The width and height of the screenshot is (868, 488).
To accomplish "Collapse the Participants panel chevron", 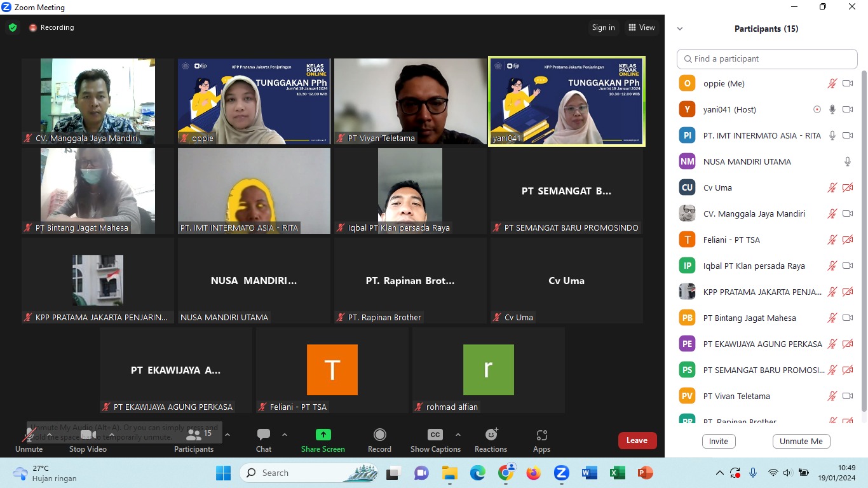I will click(x=680, y=29).
